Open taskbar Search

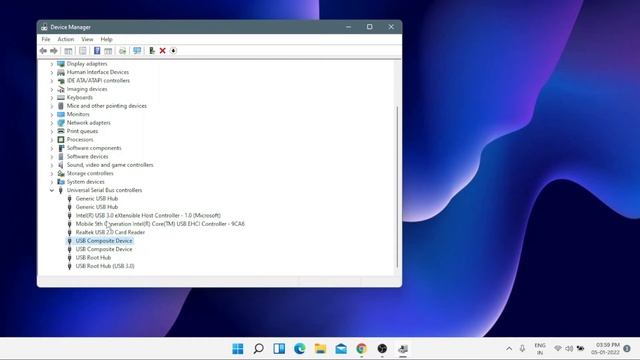[x=258, y=349]
